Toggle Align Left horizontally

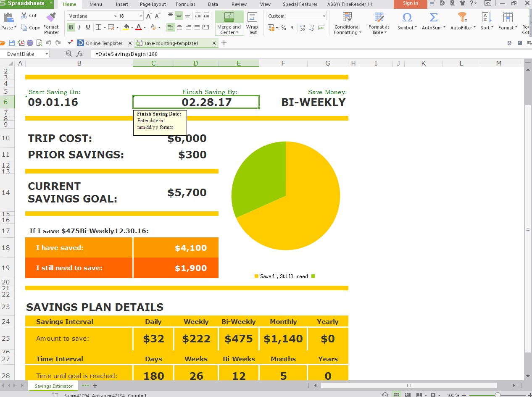(x=170, y=27)
